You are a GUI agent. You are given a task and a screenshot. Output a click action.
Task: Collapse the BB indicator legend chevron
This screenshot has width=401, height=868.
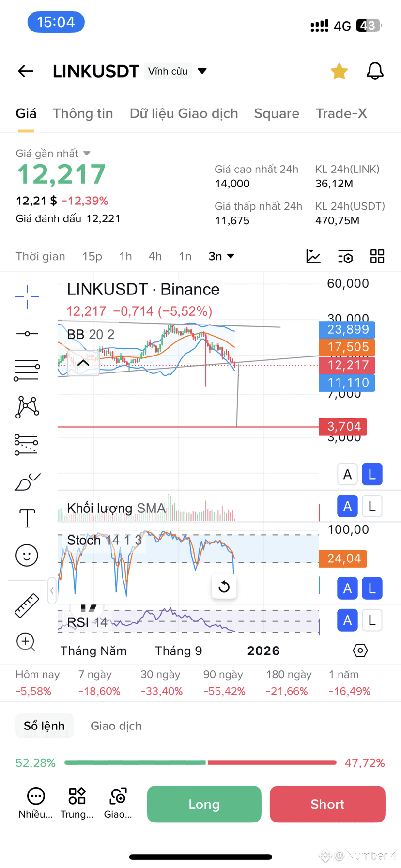(83, 362)
